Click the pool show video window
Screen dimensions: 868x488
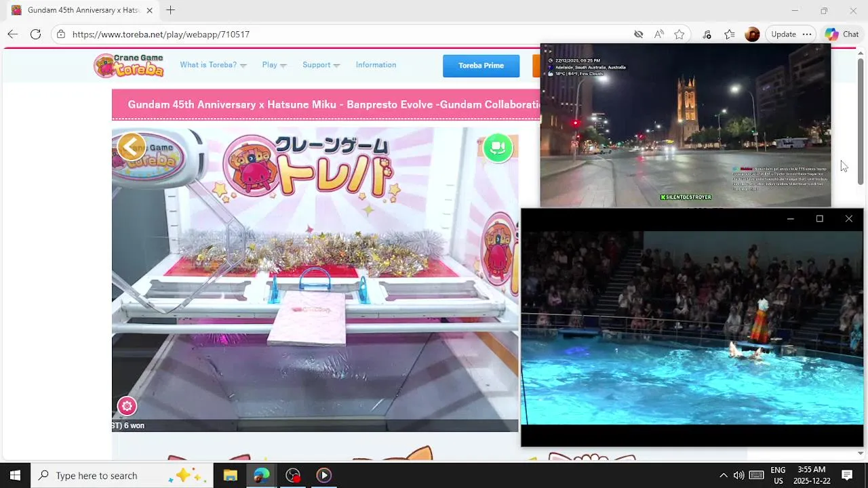(x=692, y=328)
